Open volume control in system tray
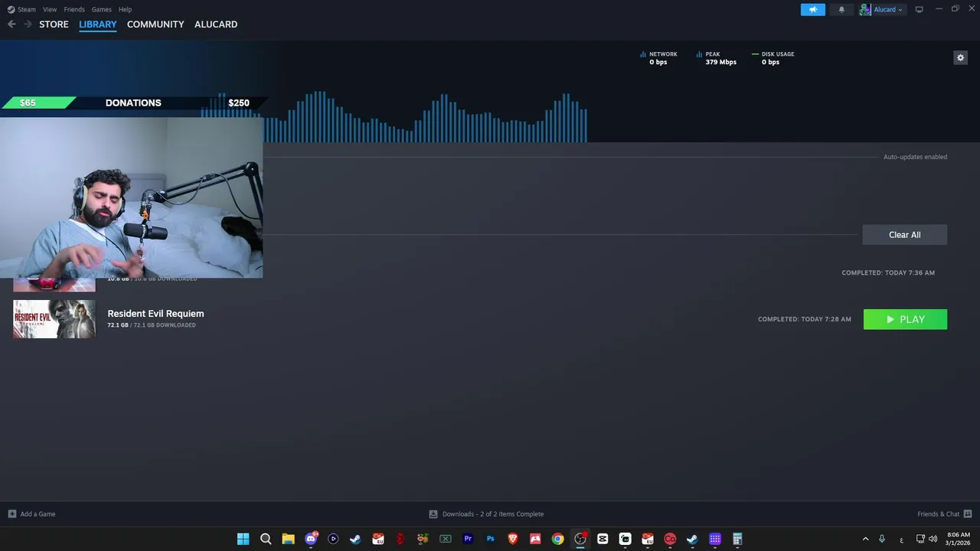The width and height of the screenshot is (980, 551). (933, 539)
